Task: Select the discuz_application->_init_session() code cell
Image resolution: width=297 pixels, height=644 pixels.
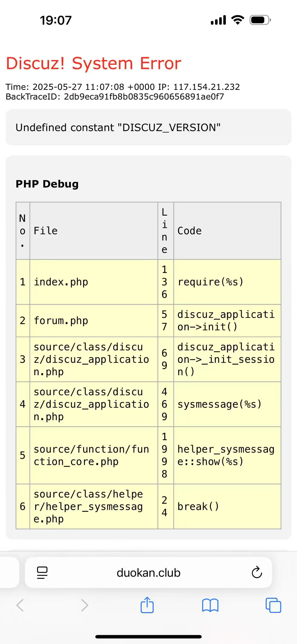Action: pyautogui.click(x=227, y=360)
